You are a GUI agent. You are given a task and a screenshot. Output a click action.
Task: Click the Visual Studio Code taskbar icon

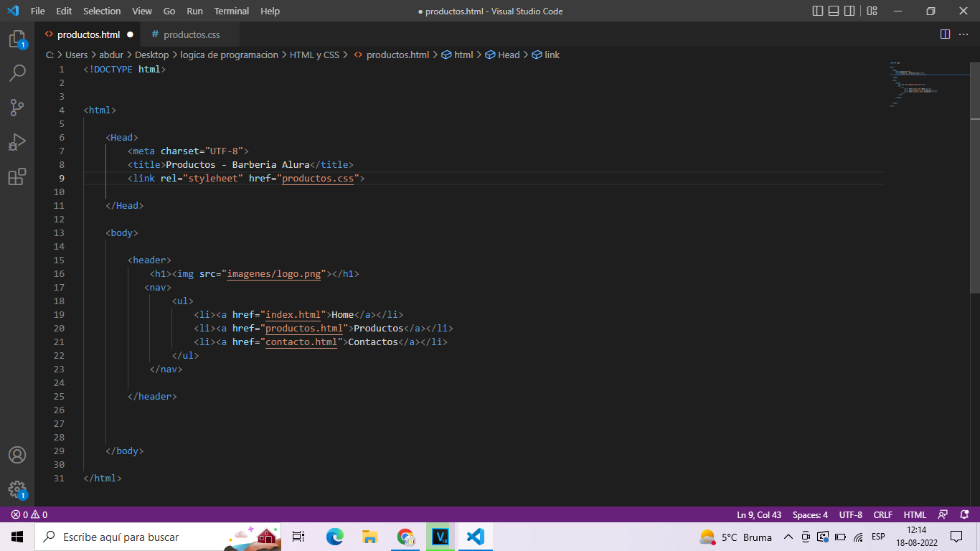476,537
